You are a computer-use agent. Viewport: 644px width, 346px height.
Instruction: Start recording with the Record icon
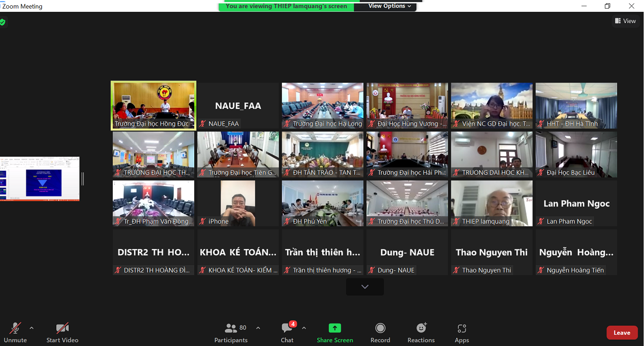[380, 328]
